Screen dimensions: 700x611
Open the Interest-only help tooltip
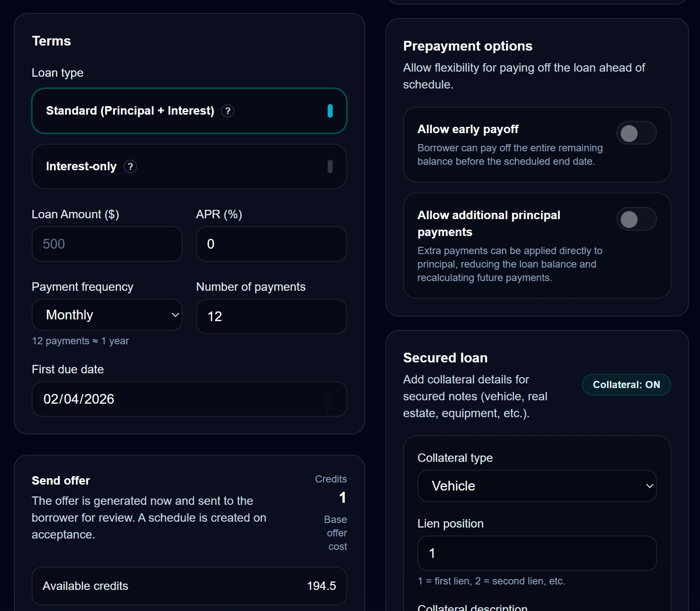(130, 166)
